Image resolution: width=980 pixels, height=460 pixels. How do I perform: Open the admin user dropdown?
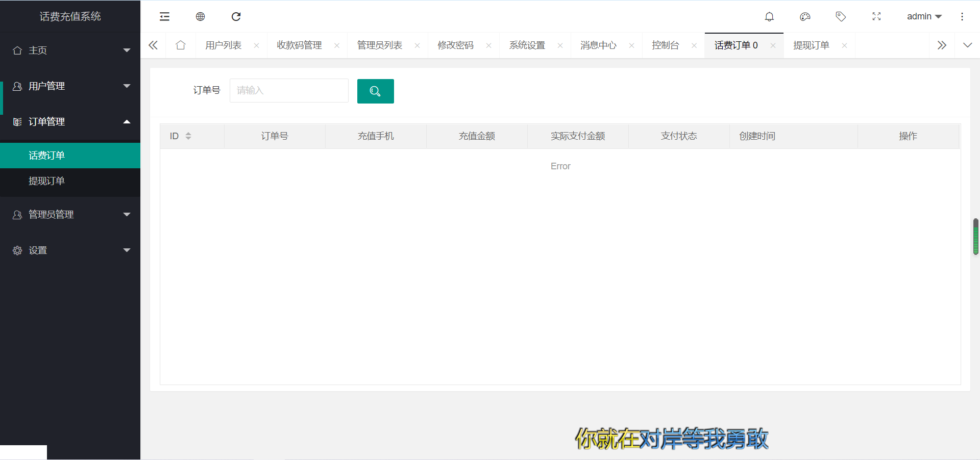[x=924, y=17]
